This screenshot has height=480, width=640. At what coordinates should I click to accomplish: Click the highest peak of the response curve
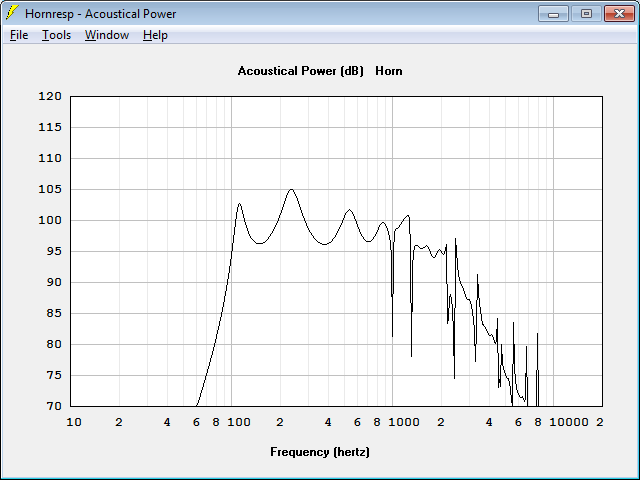coord(291,189)
